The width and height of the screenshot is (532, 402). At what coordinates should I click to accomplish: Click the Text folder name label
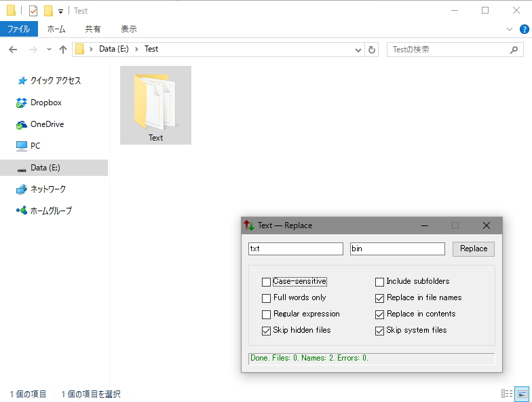155,137
